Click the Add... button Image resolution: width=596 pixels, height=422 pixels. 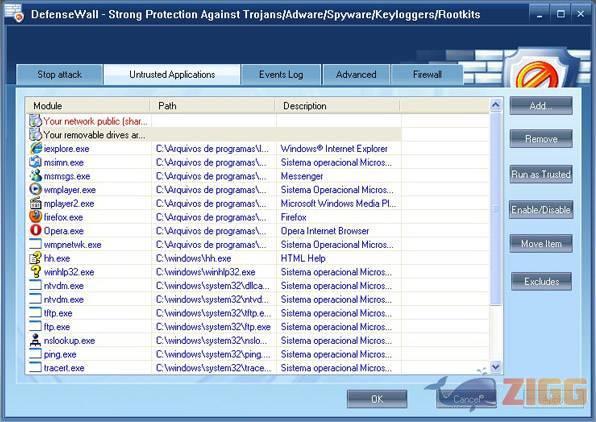tap(541, 106)
